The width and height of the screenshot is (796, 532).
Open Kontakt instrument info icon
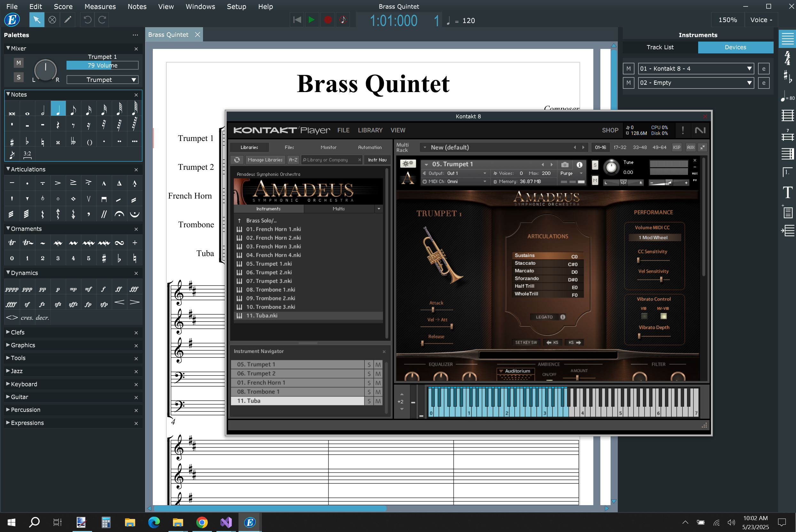click(579, 165)
